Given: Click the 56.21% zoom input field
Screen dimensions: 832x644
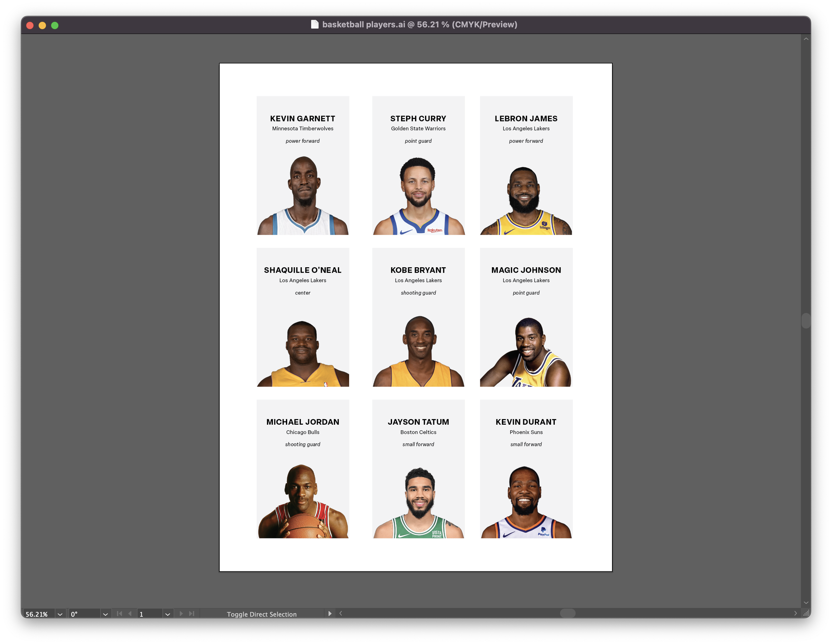Looking at the screenshot, I should 39,614.
